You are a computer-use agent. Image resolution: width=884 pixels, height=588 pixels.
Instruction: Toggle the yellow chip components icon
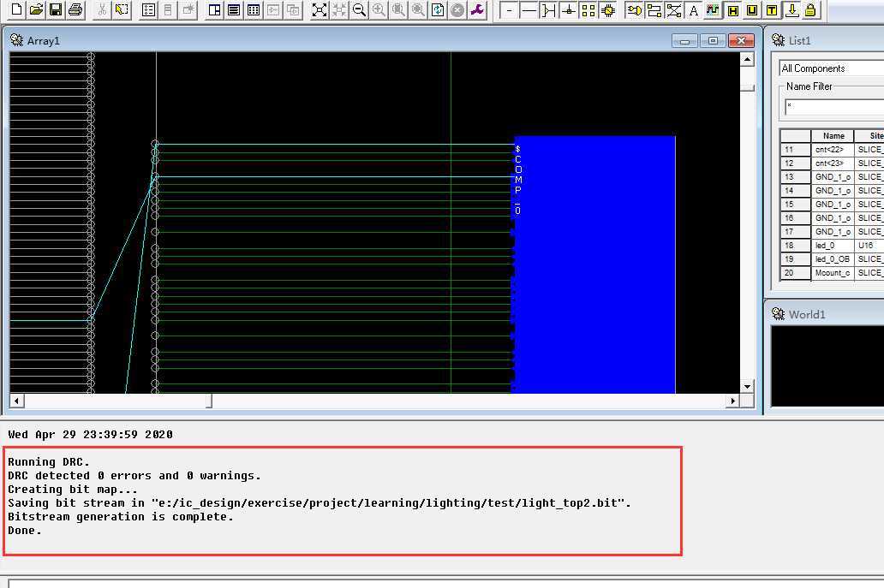point(608,9)
